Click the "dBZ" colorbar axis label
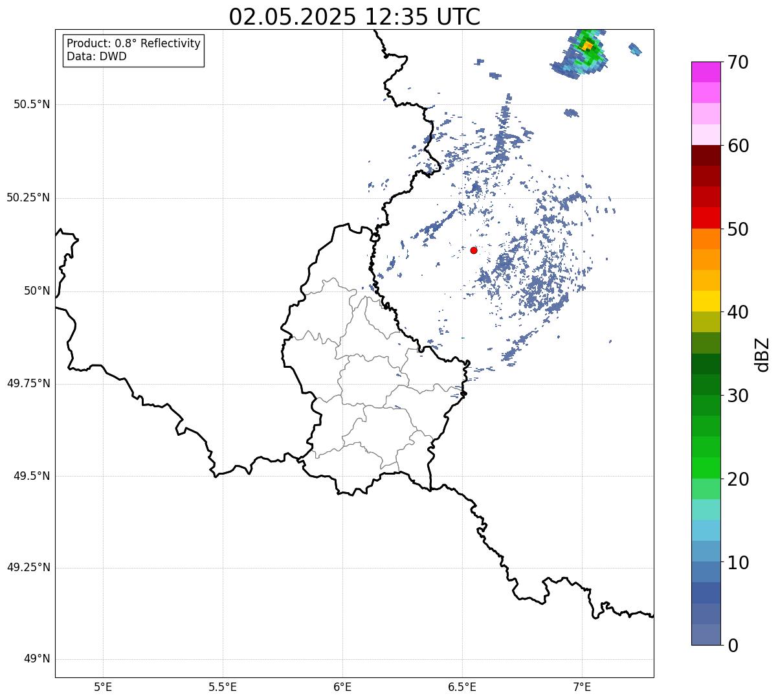 (x=762, y=354)
